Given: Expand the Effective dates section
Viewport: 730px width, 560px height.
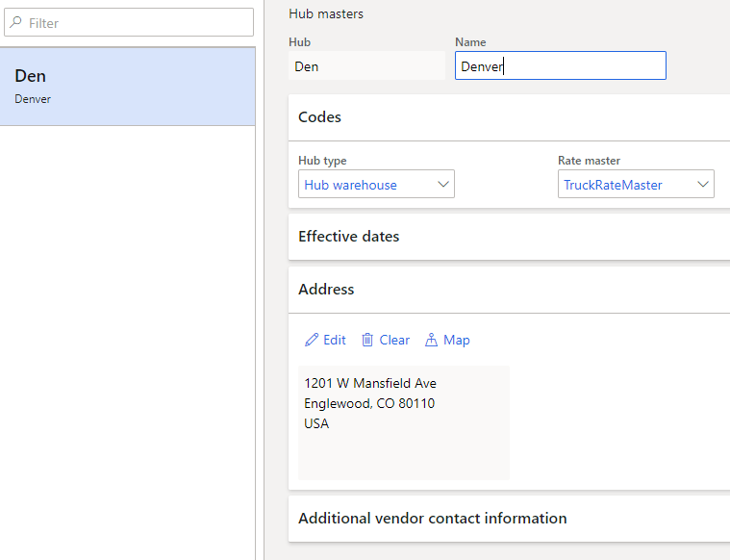Looking at the screenshot, I should click(x=509, y=237).
